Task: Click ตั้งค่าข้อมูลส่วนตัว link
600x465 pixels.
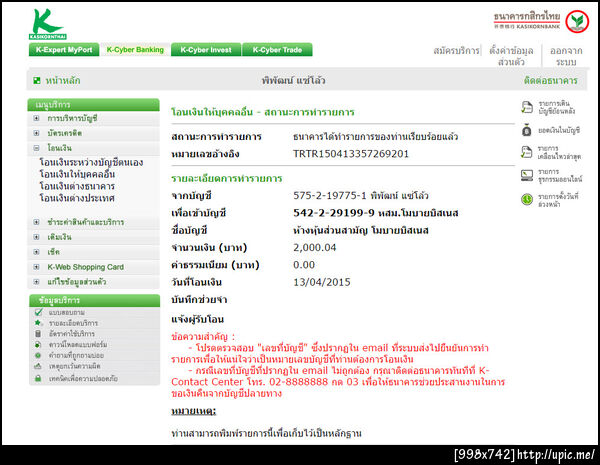Action: [511, 56]
